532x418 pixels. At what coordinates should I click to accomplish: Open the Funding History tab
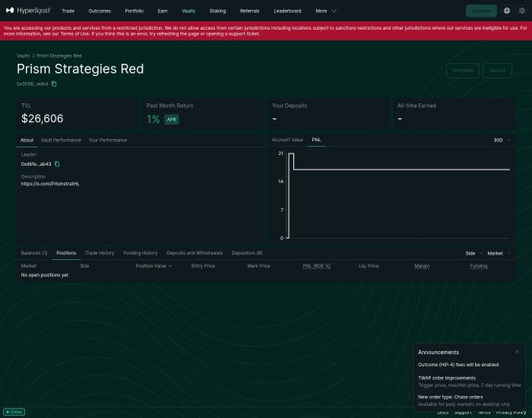point(141,253)
